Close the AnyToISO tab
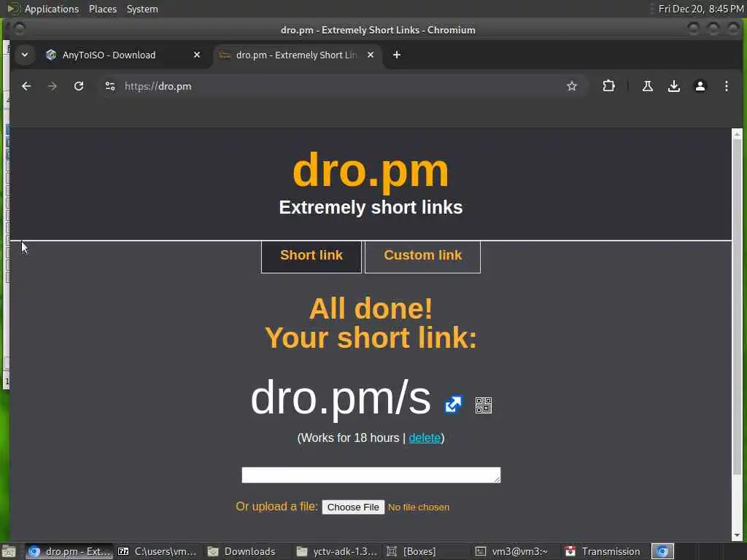This screenshot has width=747, height=560. click(197, 55)
